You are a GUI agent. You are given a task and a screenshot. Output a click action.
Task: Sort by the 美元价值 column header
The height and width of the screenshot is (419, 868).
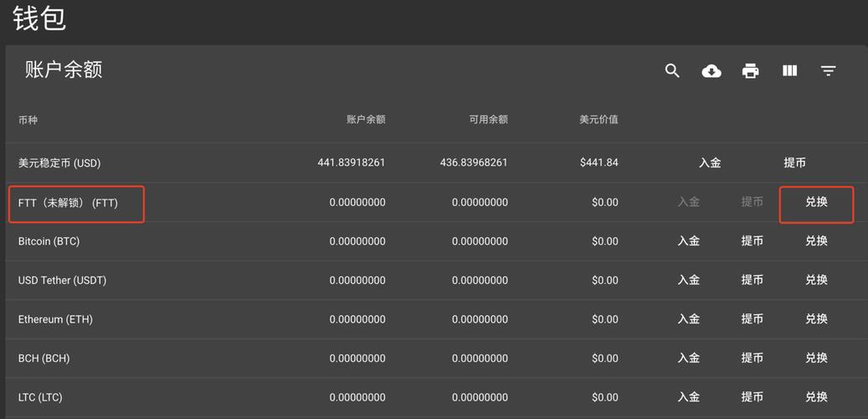(x=598, y=120)
